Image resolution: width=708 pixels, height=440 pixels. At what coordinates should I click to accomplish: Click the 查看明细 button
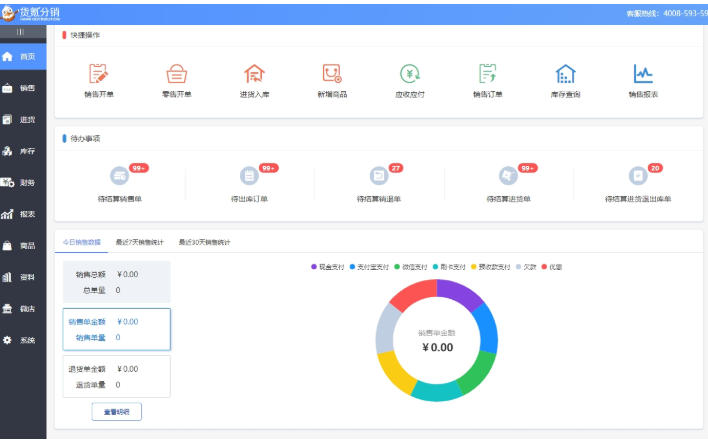(x=116, y=411)
